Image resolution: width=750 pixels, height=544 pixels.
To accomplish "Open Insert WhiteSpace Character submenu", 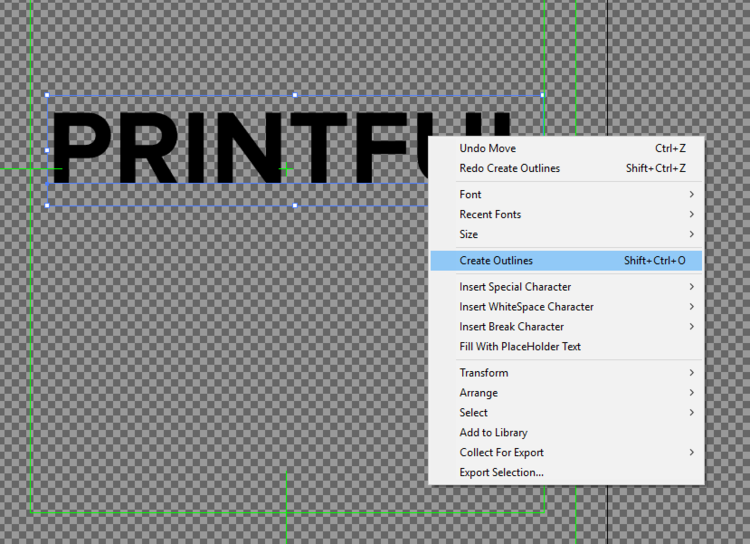I will 566,307.
